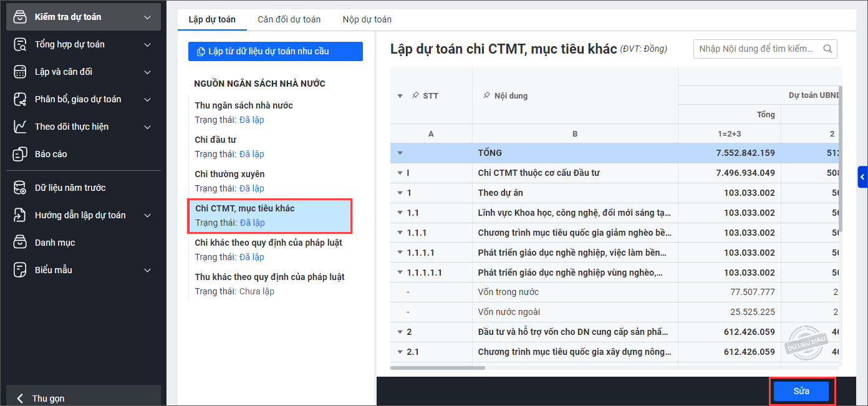
Task: Click the Theo dõi thực hiện chart icon
Action: tap(20, 127)
